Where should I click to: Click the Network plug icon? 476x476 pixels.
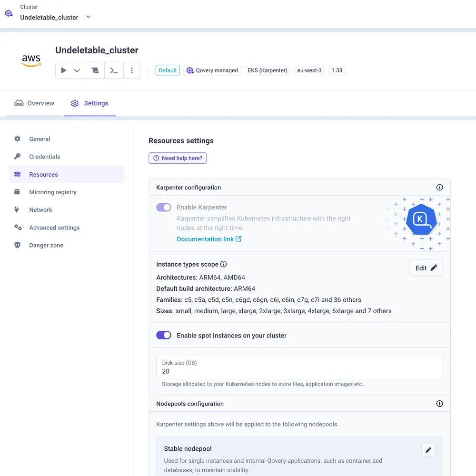click(x=17, y=209)
